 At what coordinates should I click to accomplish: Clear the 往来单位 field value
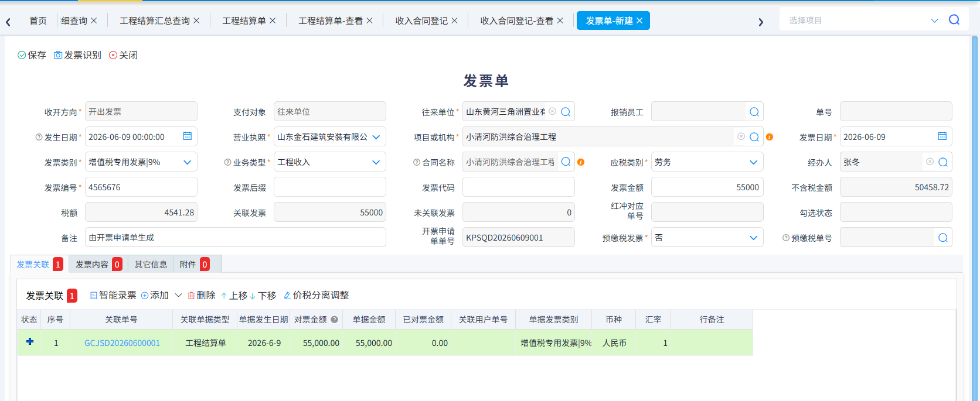tap(553, 111)
